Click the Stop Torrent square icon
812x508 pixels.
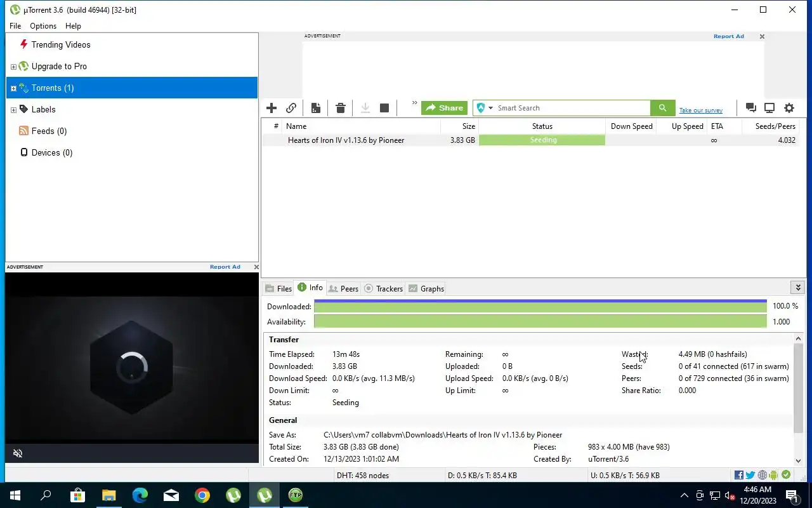(x=384, y=108)
